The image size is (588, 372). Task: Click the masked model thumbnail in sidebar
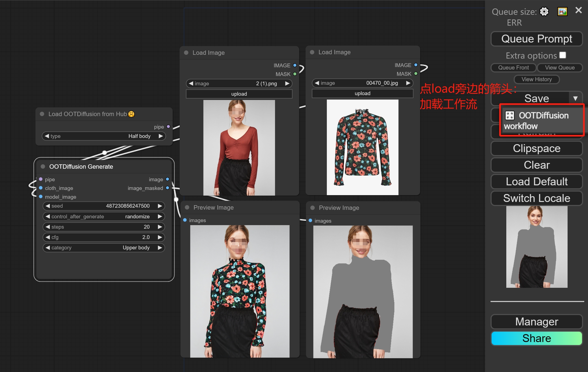(537, 247)
